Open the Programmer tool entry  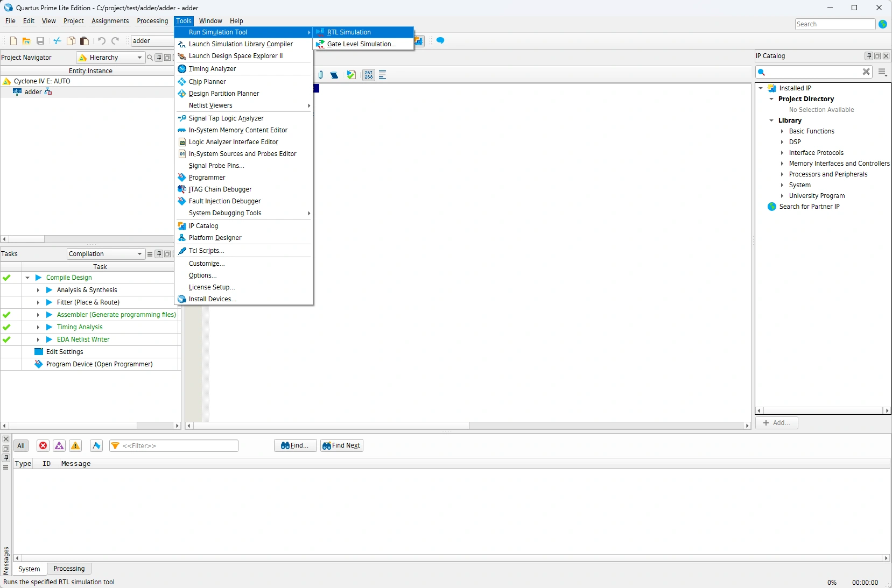pos(207,178)
